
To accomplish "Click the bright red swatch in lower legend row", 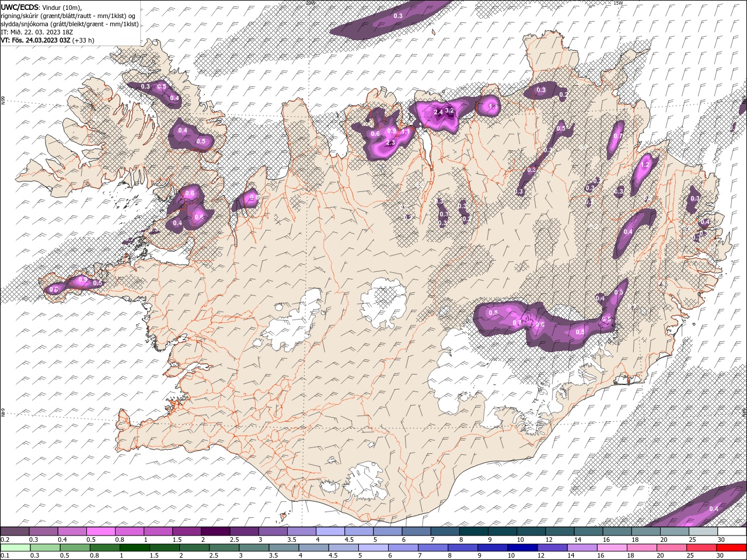I will pos(732,548).
